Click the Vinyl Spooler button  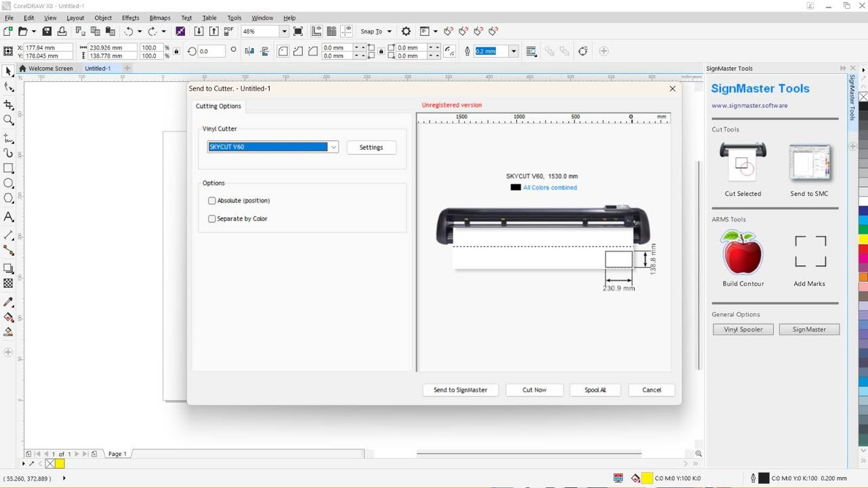point(743,329)
